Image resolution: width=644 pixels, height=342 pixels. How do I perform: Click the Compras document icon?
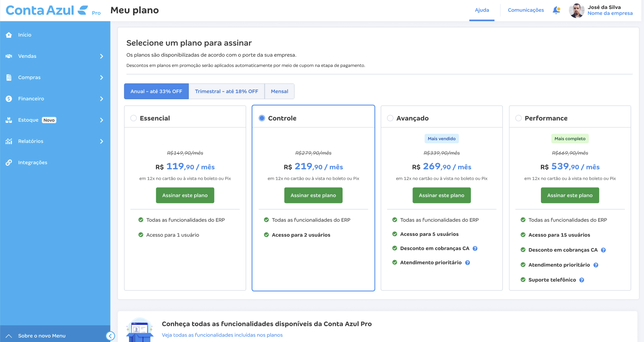(9, 77)
